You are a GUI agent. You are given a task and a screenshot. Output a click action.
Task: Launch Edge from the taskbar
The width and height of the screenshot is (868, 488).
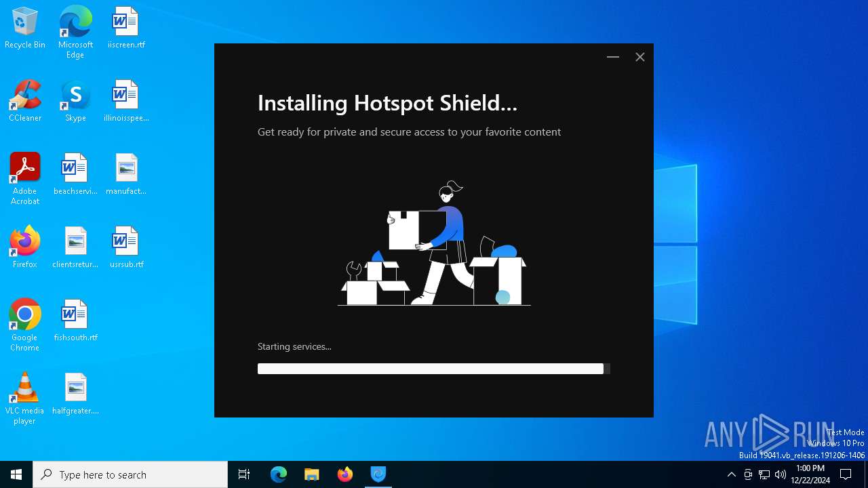279,474
